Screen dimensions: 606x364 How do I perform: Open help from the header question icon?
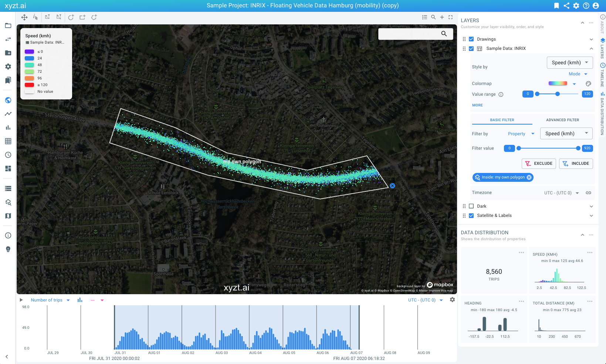pos(586,6)
